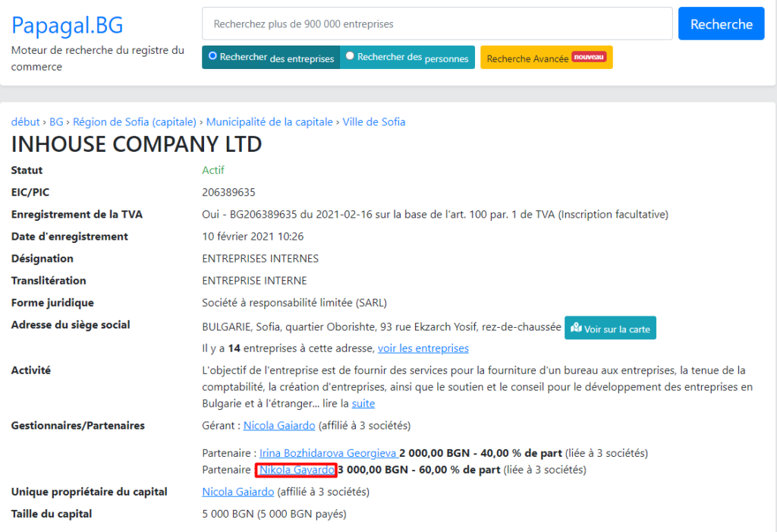Click the 'INHOUSE COMPANY LTD' heading
The height and width of the screenshot is (532, 777).
(x=137, y=144)
